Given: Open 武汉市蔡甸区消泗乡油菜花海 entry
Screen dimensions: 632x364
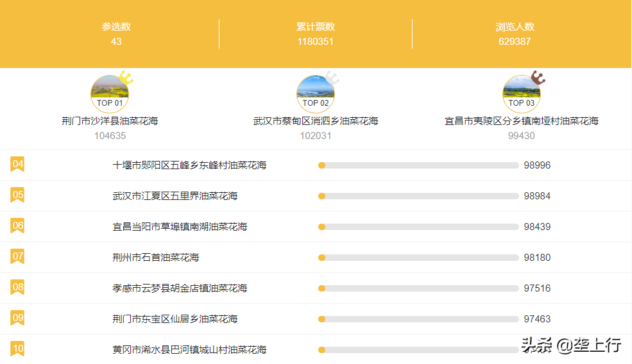Looking at the screenshot, I should pos(316,120).
